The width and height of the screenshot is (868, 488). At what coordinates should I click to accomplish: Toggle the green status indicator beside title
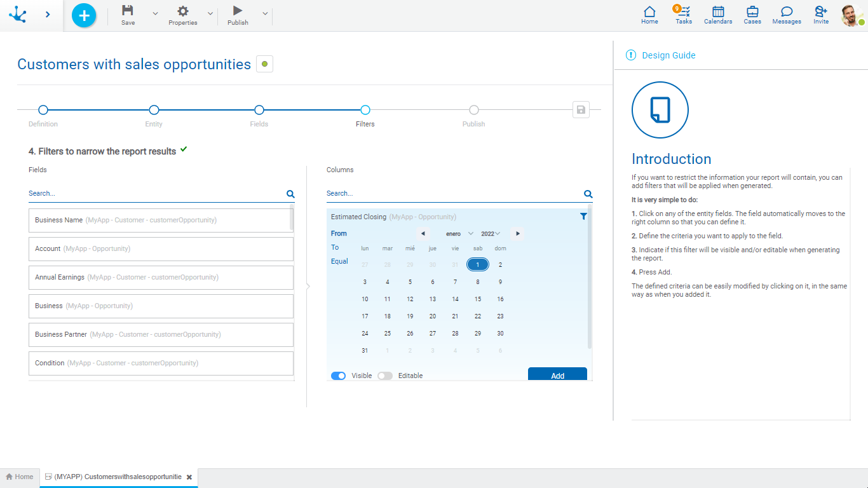[264, 64]
